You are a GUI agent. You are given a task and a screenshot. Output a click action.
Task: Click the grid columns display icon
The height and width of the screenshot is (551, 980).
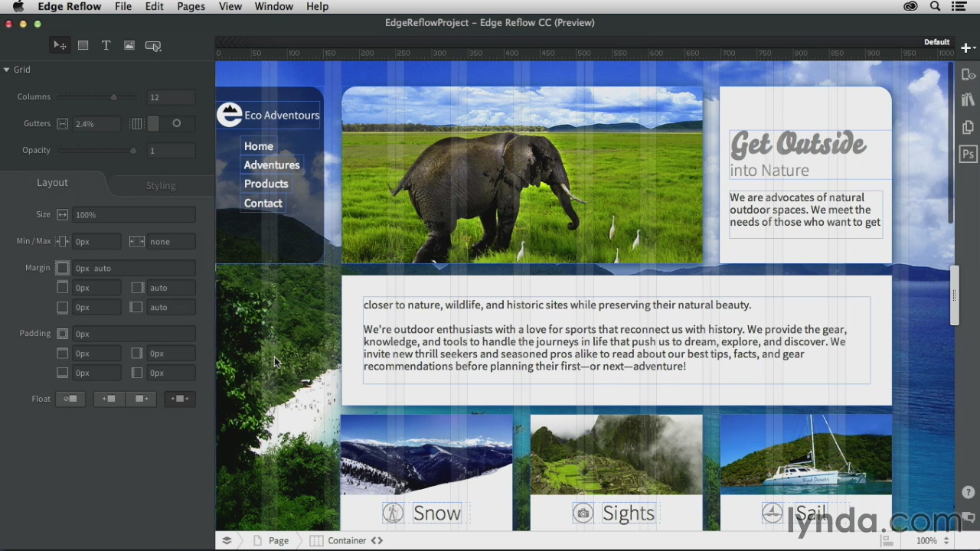136,124
